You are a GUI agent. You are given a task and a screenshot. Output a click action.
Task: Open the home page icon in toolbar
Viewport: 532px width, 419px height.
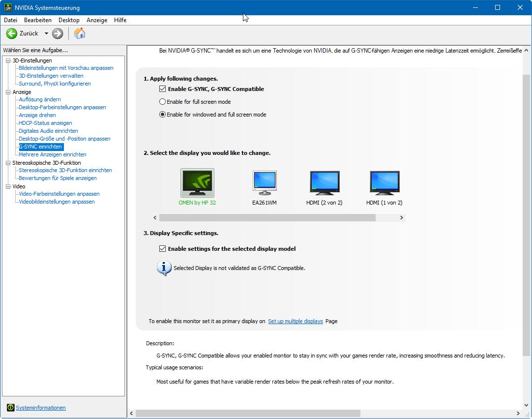(x=79, y=33)
